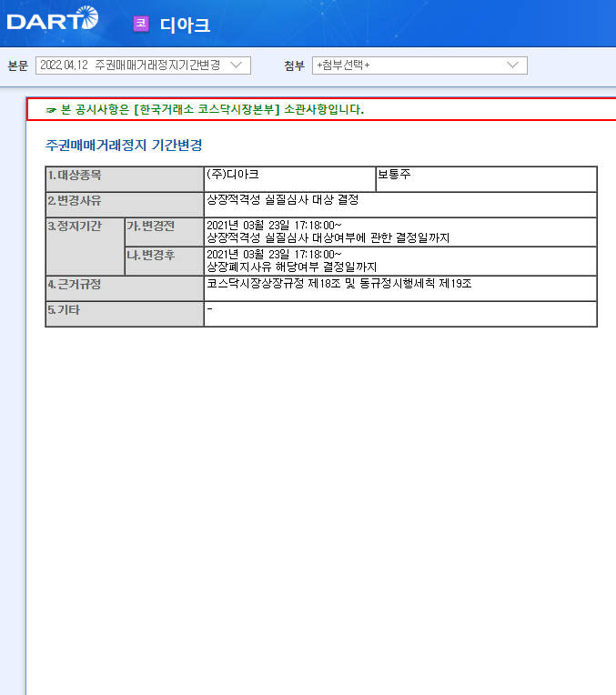Click the 첨부 label

point(294,65)
